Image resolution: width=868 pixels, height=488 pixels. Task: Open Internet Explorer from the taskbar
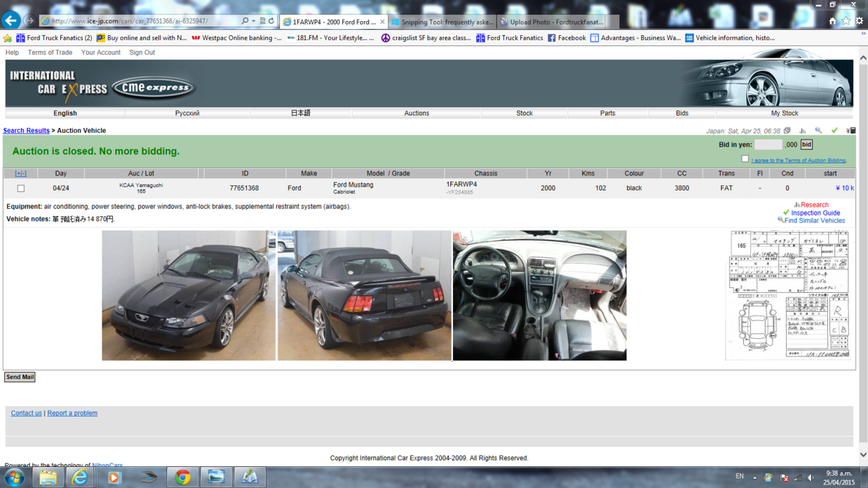pos(81,477)
